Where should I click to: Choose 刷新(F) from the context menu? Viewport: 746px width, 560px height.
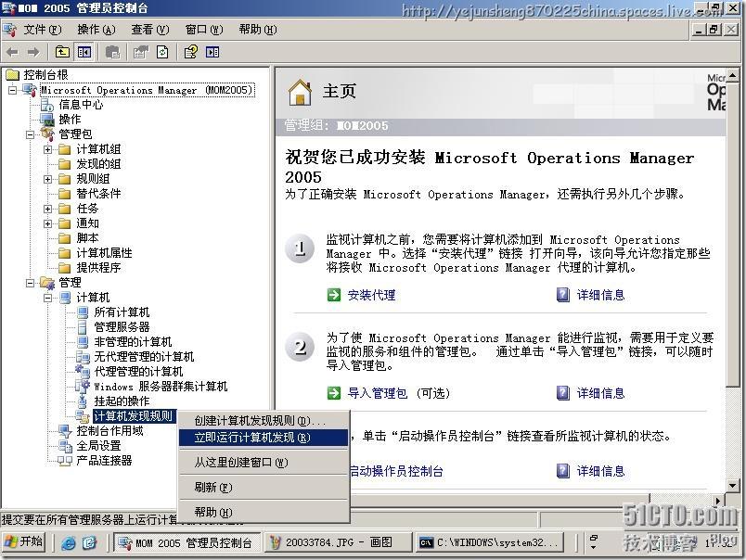[x=264, y=488]
